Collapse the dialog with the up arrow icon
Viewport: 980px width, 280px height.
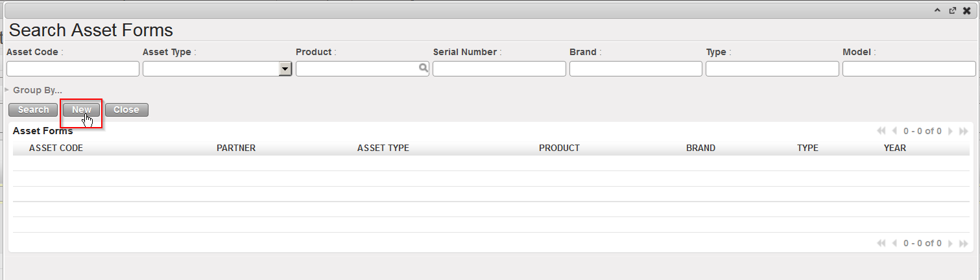coord(937,10)
